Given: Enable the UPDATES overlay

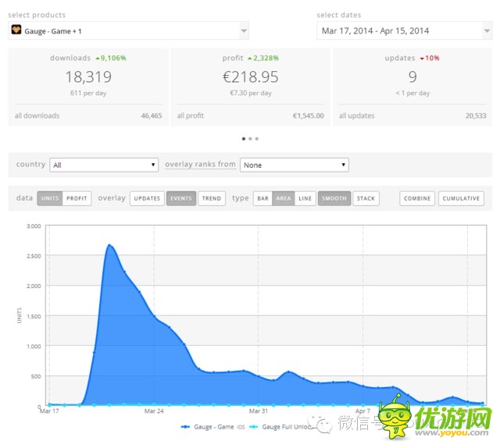Looking at the screenshot, I should click(x=147, y=198).
